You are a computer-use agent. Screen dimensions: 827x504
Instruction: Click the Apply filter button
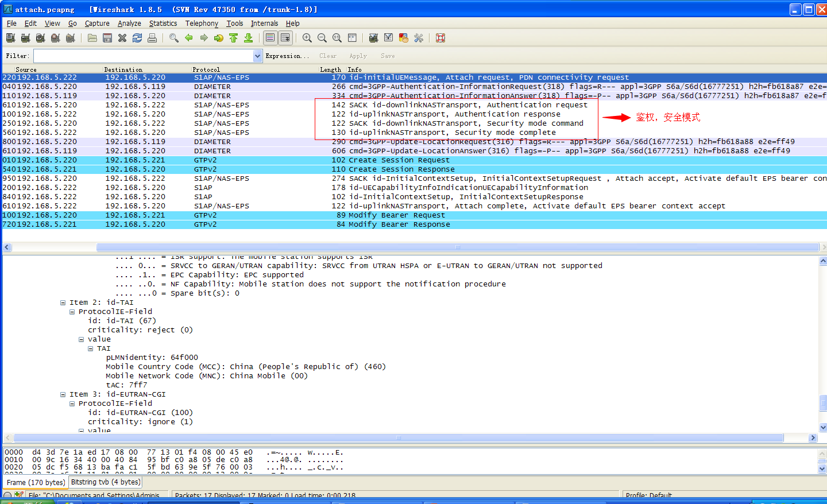click(358, 56)
